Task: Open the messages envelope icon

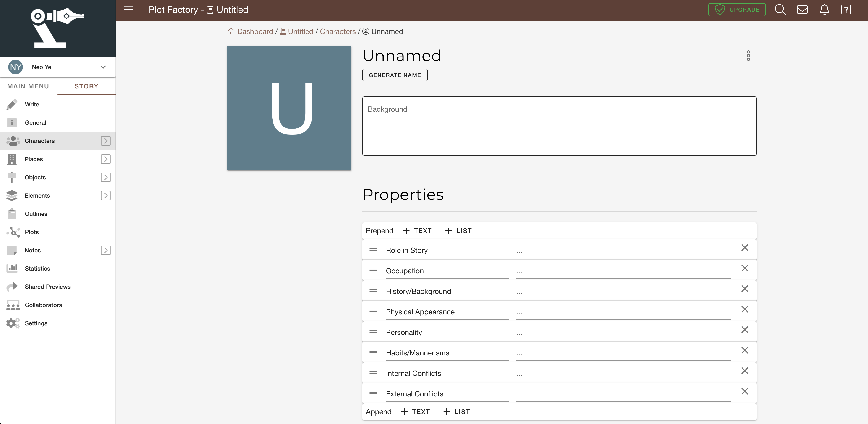Action: click(802, 10)
